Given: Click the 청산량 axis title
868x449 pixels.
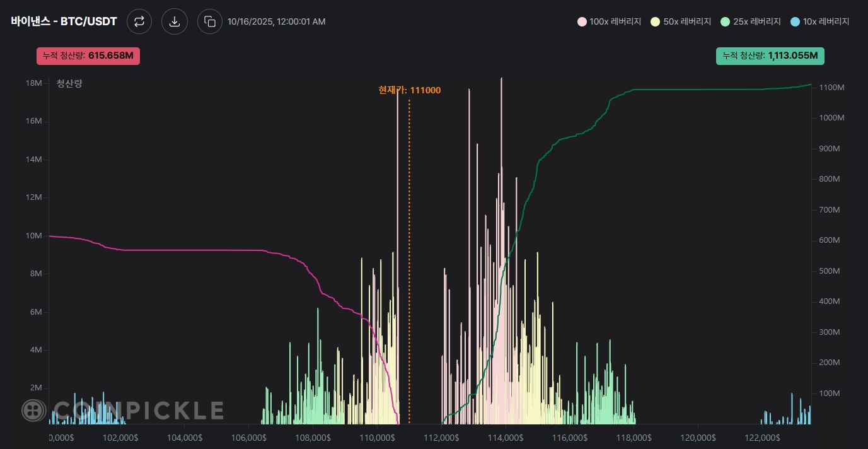Looking at the screenshot, I should point(69,83).
